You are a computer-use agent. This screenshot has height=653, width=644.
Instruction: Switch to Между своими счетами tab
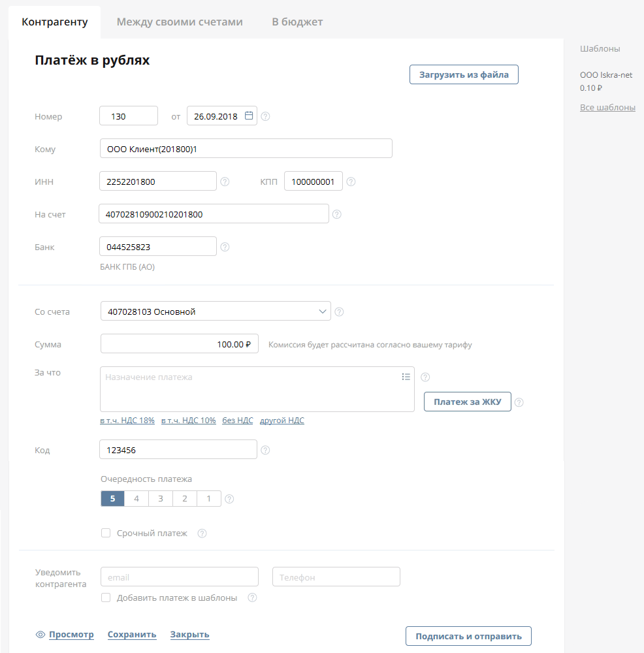pos(180,22)
